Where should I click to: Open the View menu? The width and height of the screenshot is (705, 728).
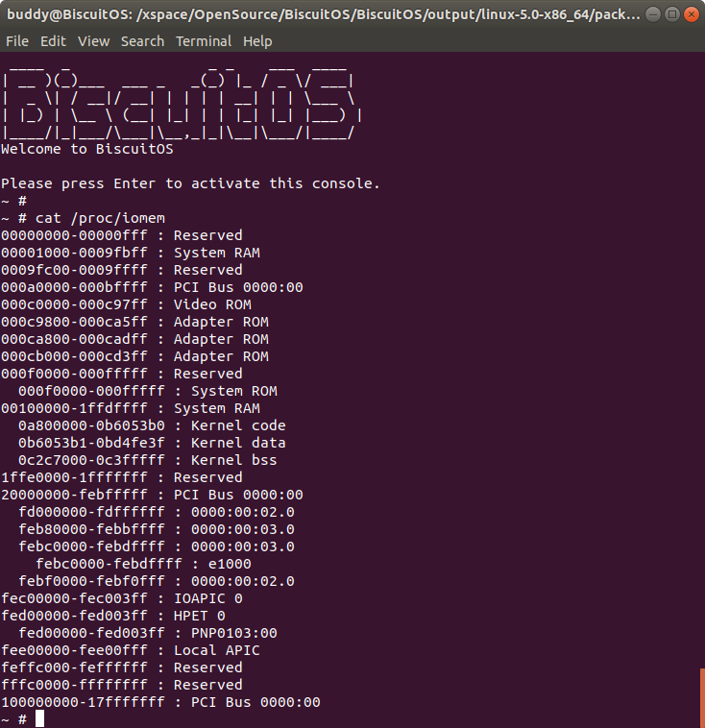click(94, 41)
